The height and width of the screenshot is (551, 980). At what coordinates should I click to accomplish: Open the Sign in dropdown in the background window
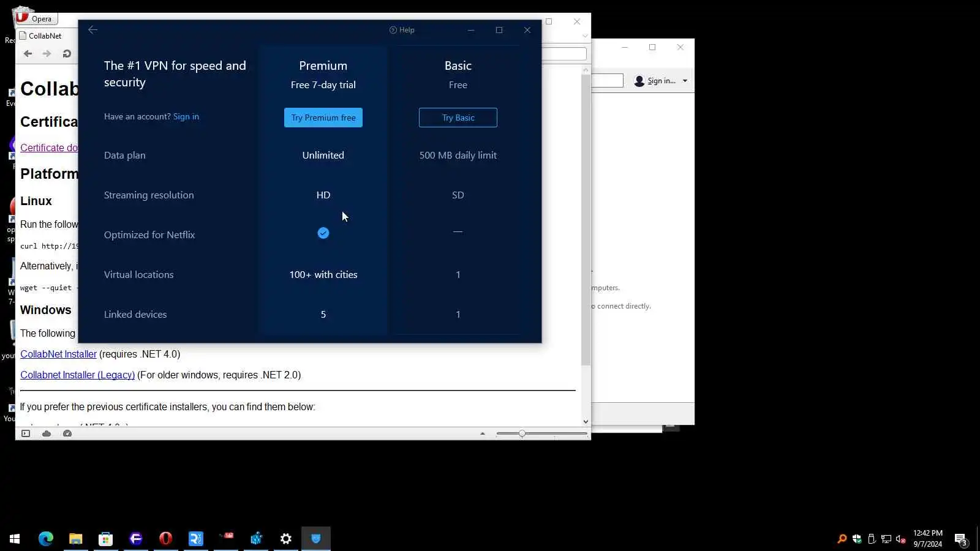pos(661,81)
